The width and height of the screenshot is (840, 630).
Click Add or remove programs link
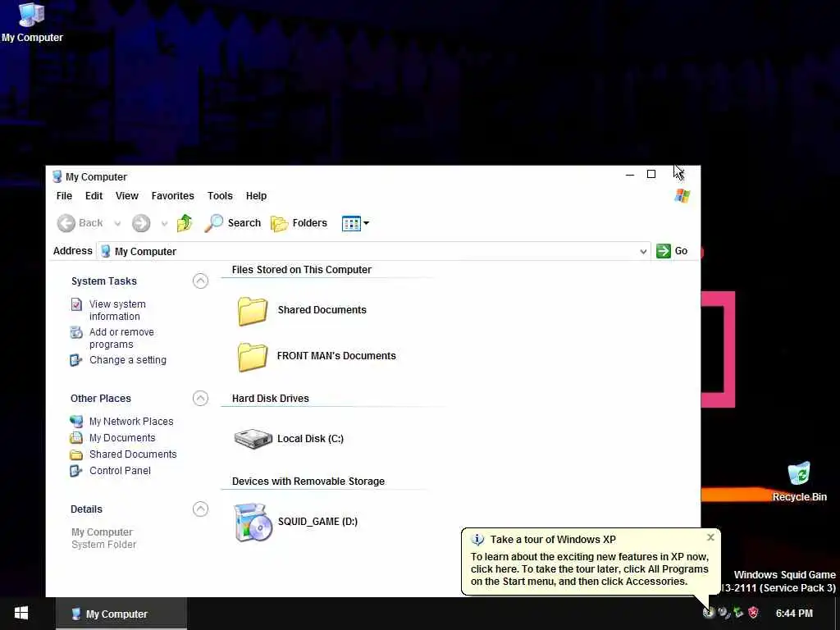tap(121, 338)
